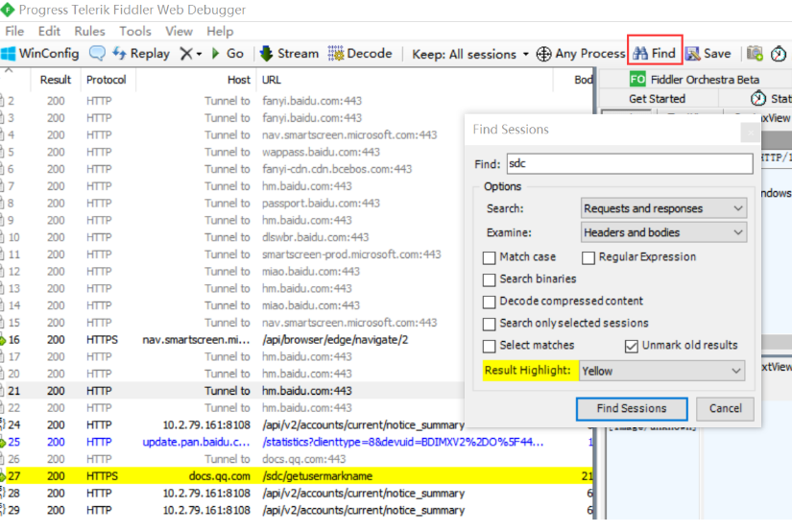Select session 26 docs.qq.com:443
792x532 pixels.
pyautogui.click(x=297, y=459)
